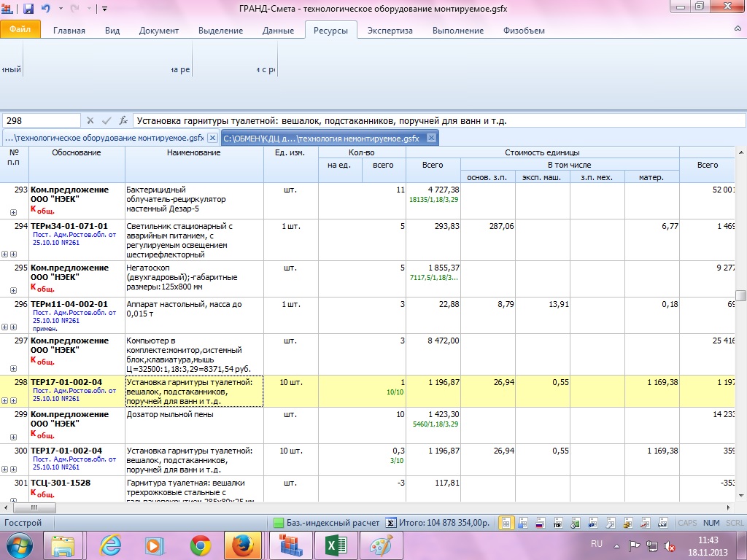747x560 pixels.
Task: Open the quick access toolbar customize dropdown
Action: pos(104,9)
